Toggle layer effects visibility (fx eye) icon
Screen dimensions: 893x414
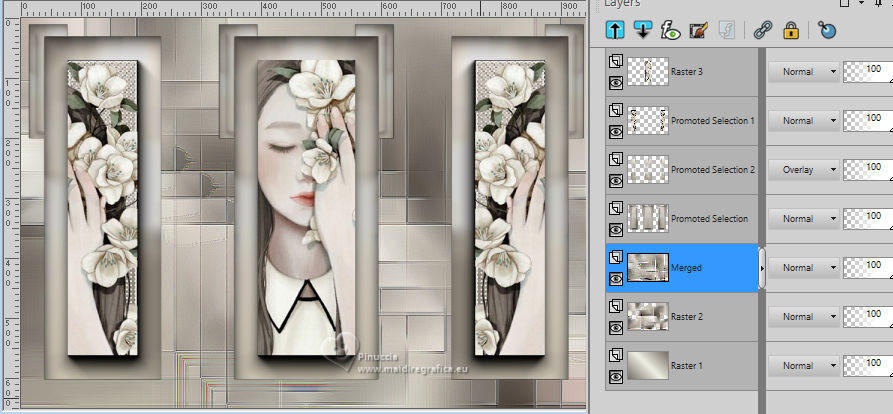pos(670,30)
